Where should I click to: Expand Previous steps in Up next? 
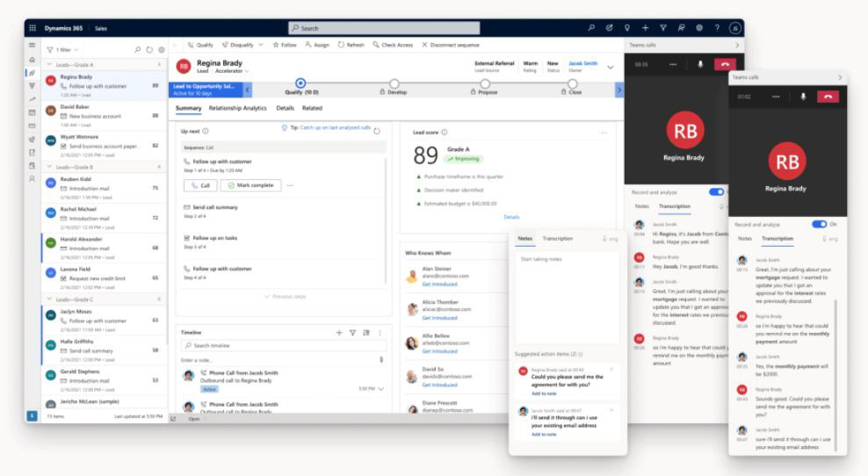(x=286, y=297)
